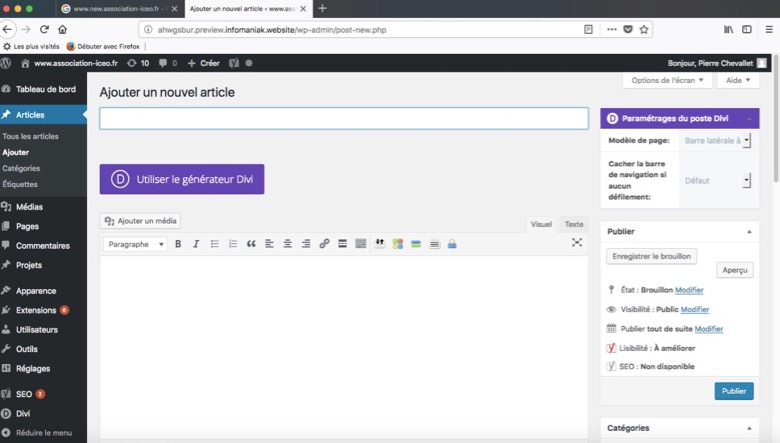Click inside the article content editor area
780x443 pixels.
tap(344, 346)
